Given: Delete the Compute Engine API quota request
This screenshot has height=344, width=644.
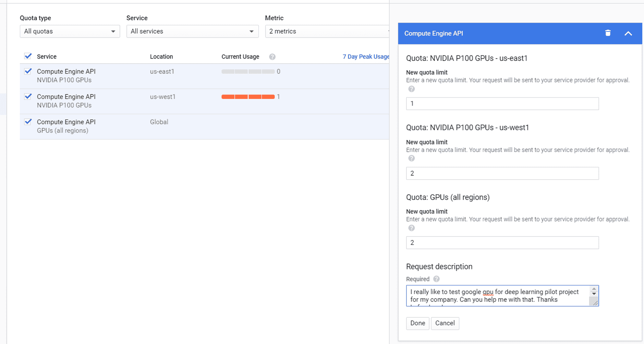Looking at the screenshot, I should pos(608,33).
